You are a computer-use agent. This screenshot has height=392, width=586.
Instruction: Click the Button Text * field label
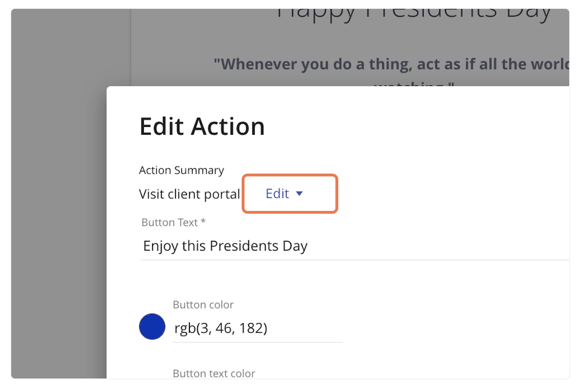pos(174,223)
